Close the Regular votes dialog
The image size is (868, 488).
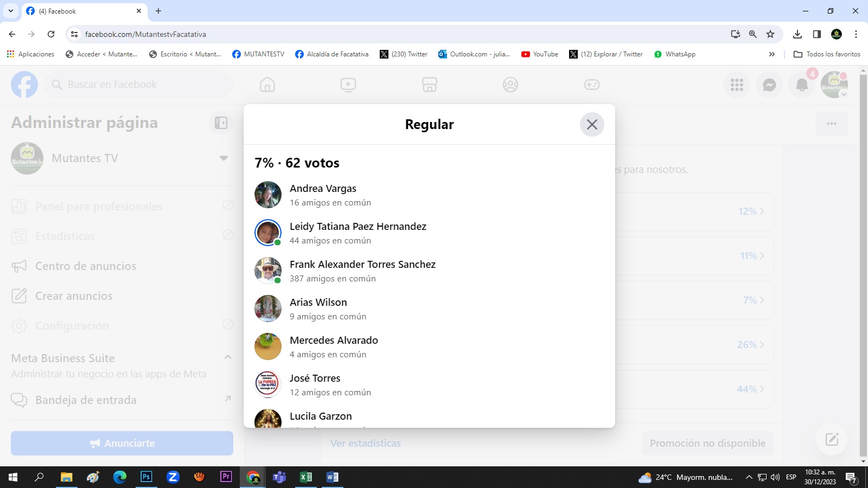(592, 125)
